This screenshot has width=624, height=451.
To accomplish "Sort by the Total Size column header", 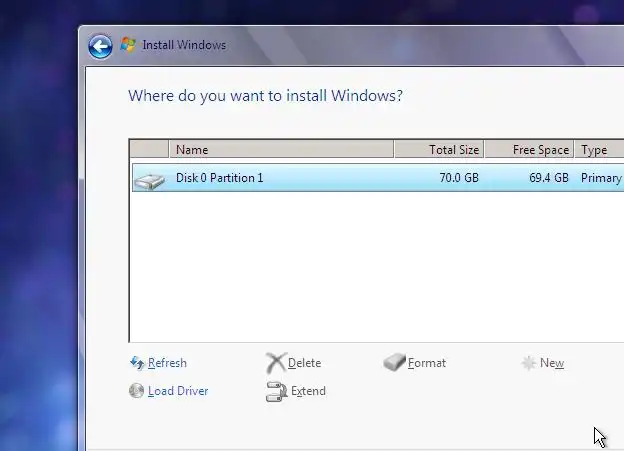I will [x=439, y=150].
